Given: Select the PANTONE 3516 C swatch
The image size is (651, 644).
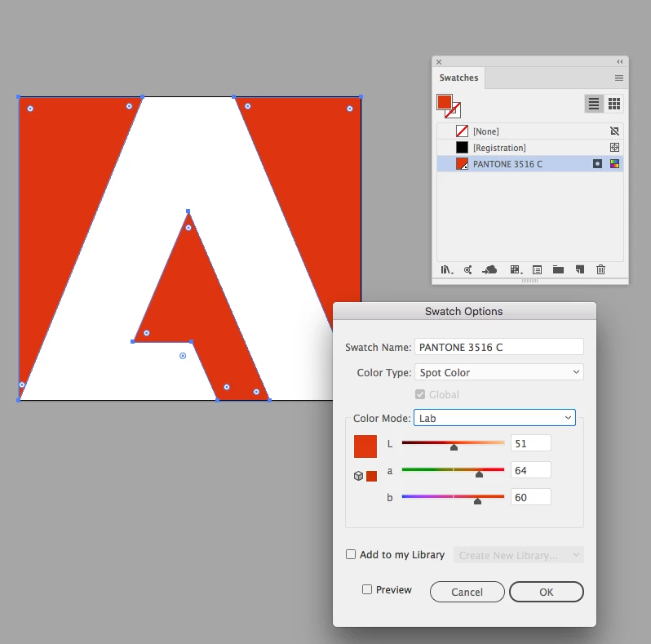Looking at the screenshot, I should tap(530, 164).
